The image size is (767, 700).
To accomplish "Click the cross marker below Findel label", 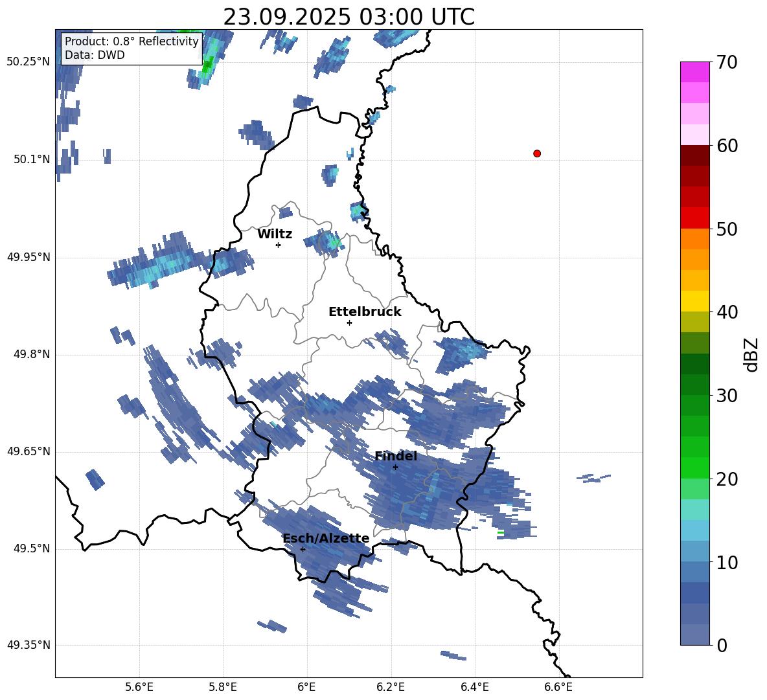I will pyautogui.click(x=395, y=467).
